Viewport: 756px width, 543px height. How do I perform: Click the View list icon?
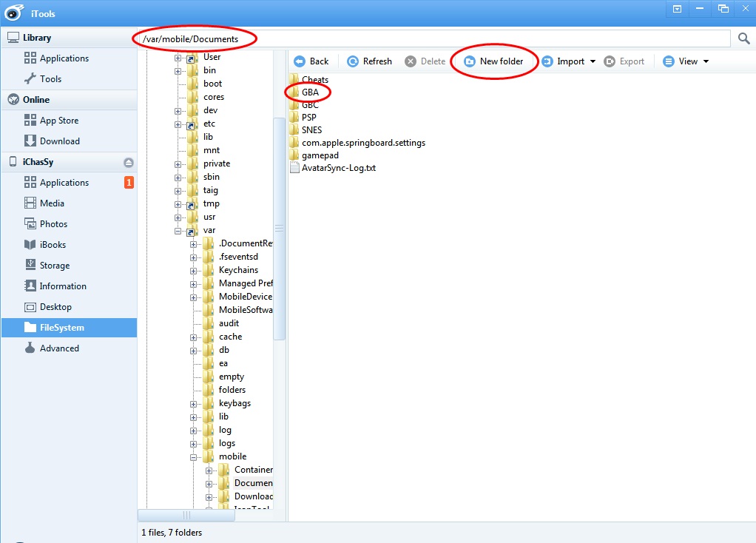click(668, 61)
